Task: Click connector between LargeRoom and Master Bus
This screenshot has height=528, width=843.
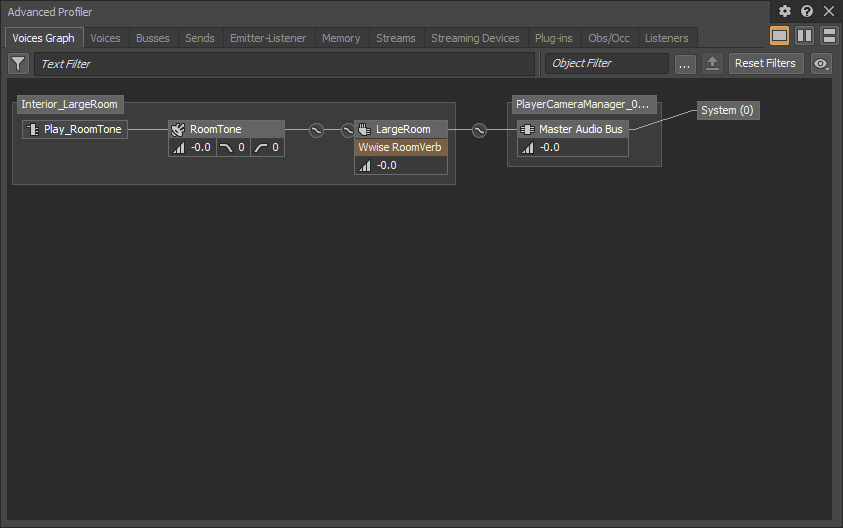Action: click(x=479, y=130)
